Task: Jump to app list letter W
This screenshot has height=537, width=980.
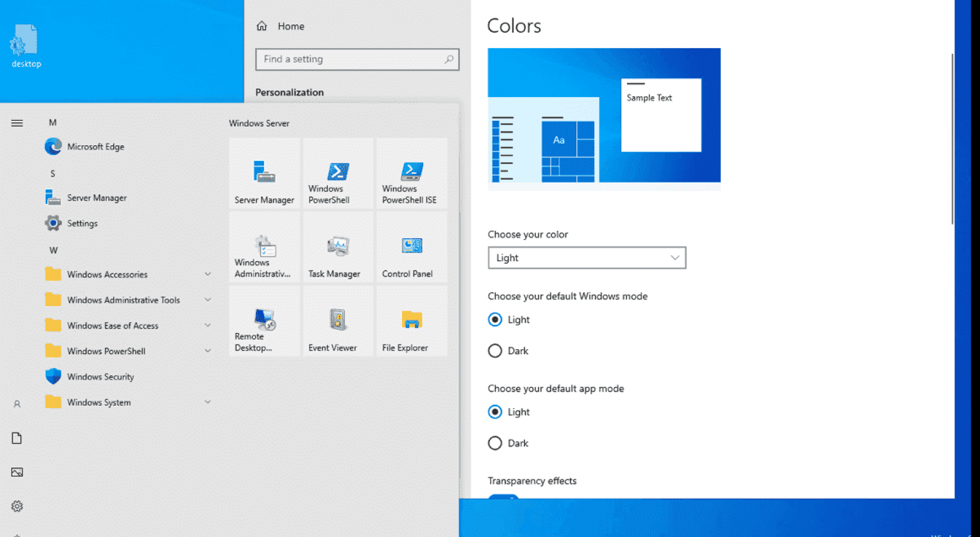Action: [x=53, y=250]
